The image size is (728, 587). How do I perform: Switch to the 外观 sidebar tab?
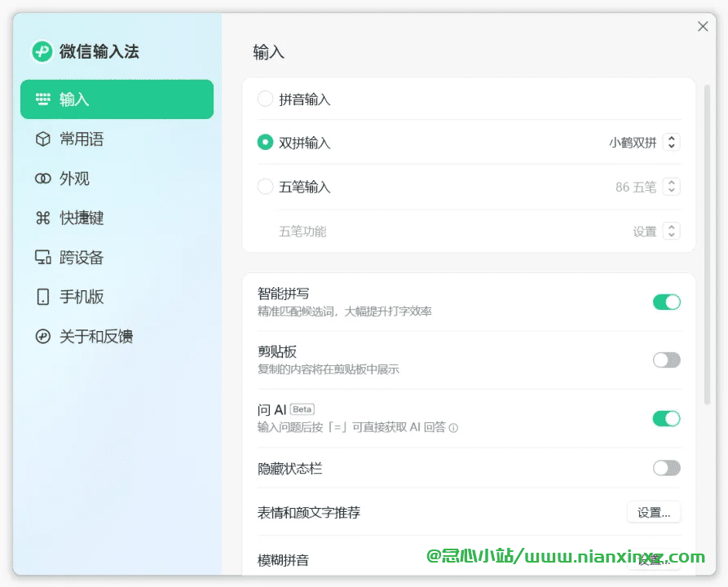pyautogui.click(x=117, y=179)
